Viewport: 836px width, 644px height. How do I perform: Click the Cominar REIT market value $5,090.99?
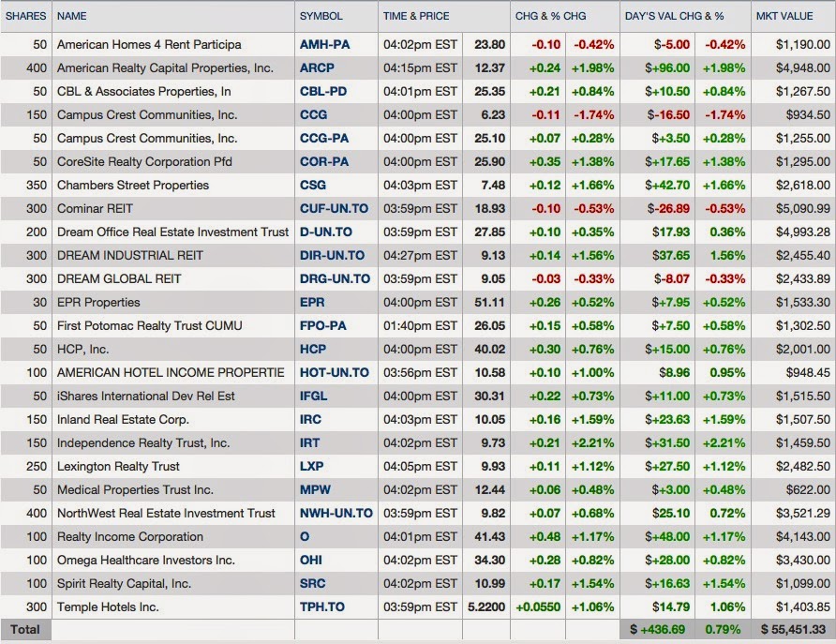tap(803, 209)
